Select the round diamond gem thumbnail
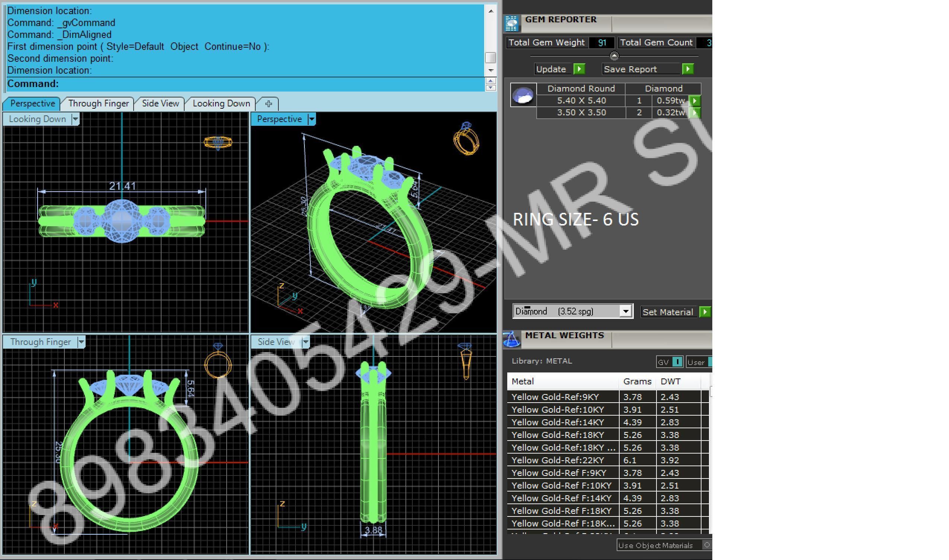 (x=523, y=95)
